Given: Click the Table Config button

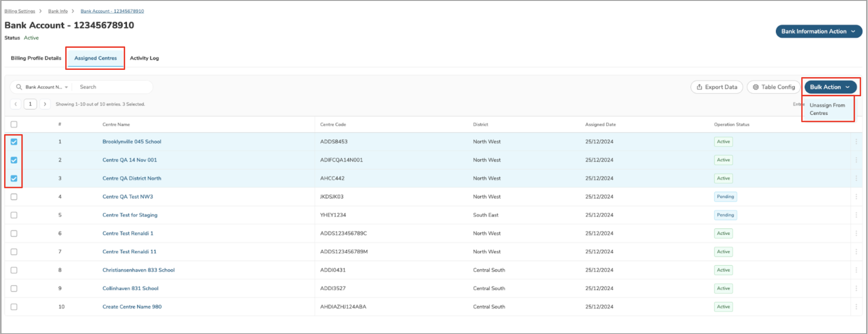Looking at the screenshot, I should [x=773, y=87].
